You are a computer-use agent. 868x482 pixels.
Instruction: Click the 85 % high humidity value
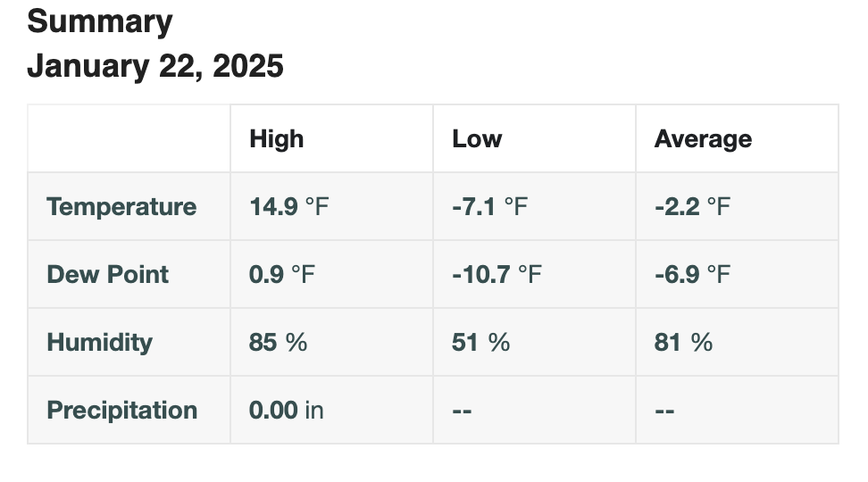click(x=278, y=342)
